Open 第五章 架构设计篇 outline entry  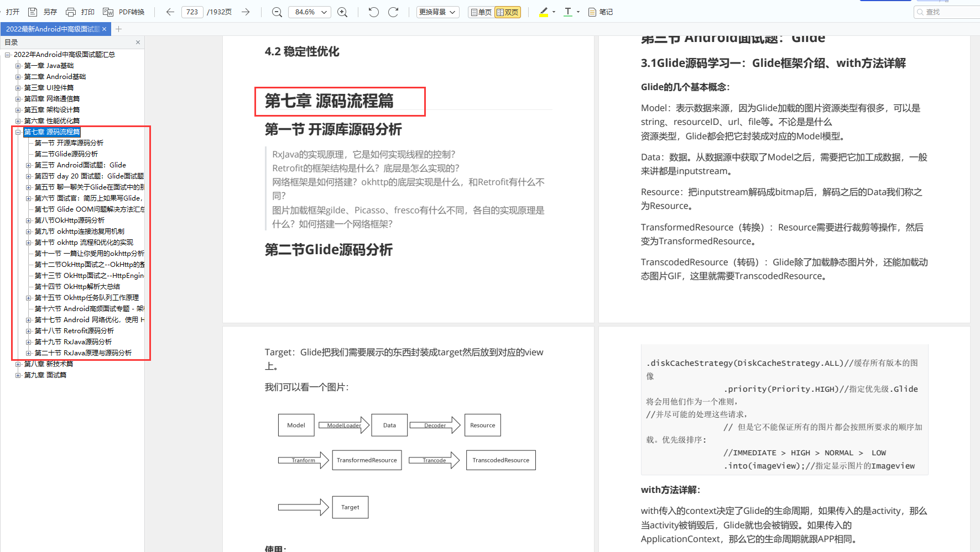[52, 110]
